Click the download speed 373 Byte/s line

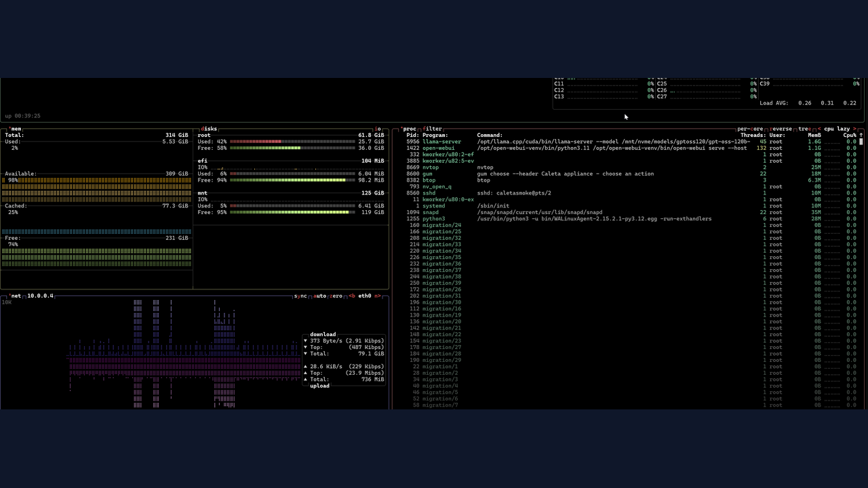[344, 341]
